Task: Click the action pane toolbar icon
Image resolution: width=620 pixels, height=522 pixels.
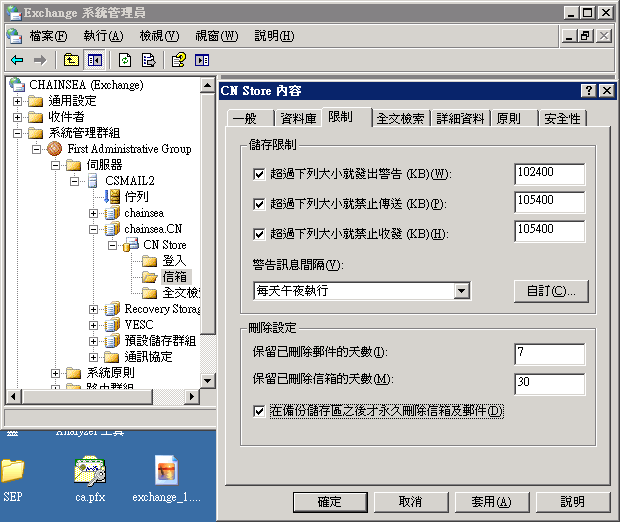Action: 202,61
